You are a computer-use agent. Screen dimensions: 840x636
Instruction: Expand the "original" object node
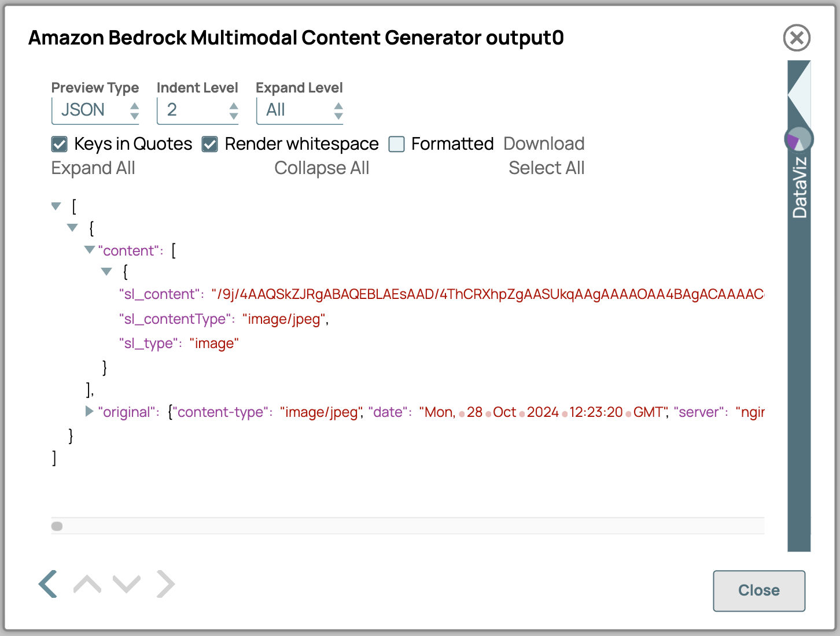(x=89, y=411)
